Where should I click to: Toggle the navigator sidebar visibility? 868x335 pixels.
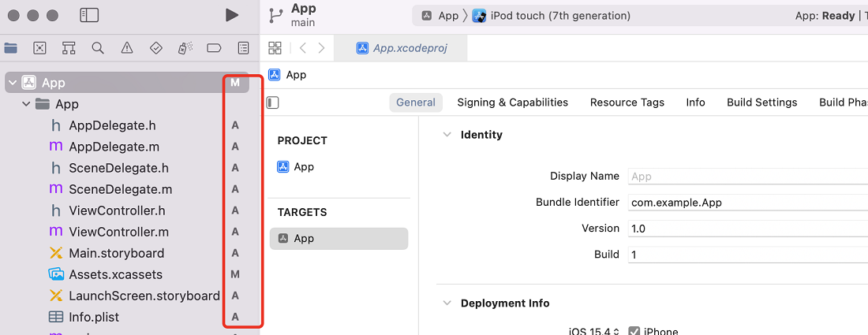(89, 15)
